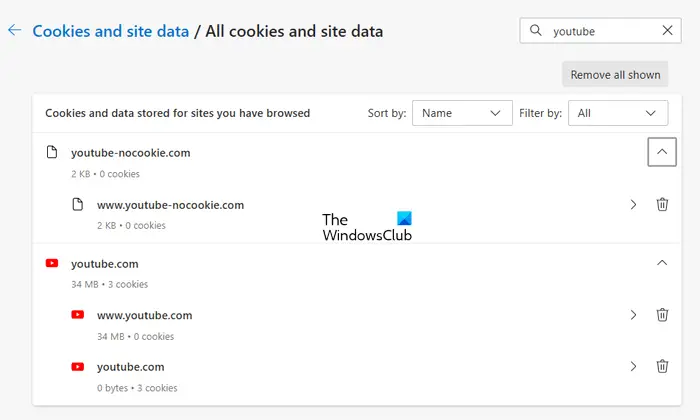Clear the youtube search text
The image size is (700, 420).
tap(667, 30)
